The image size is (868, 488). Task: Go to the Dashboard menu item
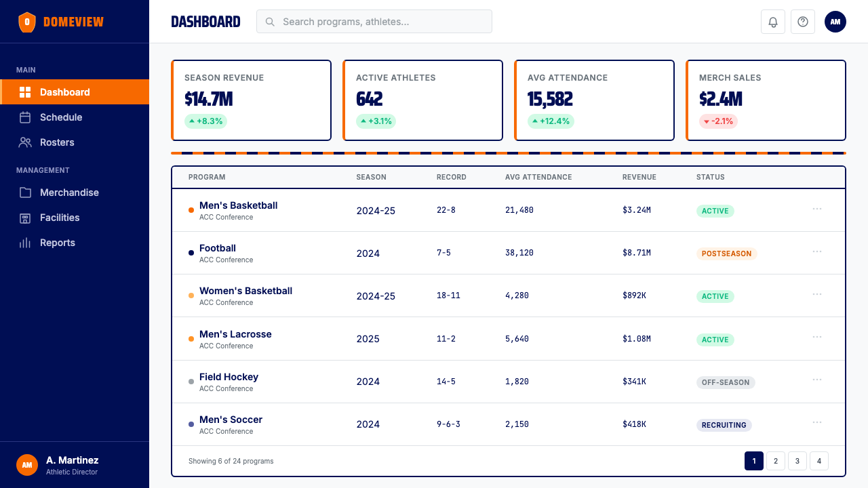[75, 92]
